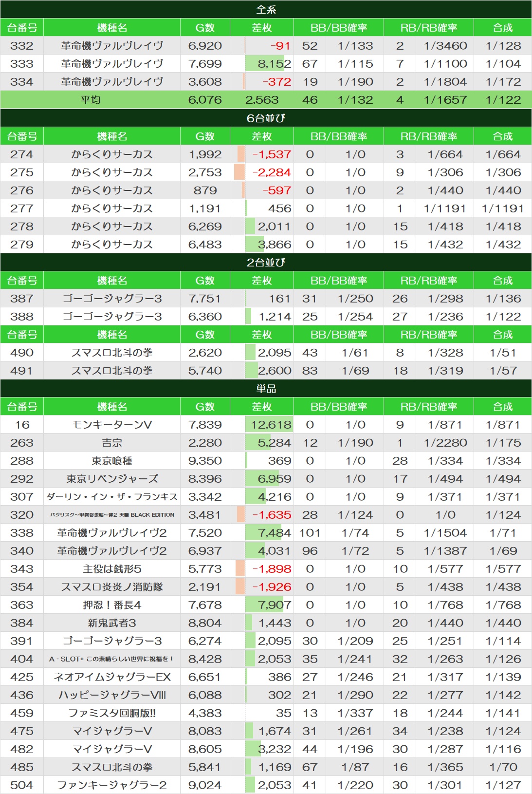
Task: Click 3,232 difference for machine 482
Action: point(275,749)
